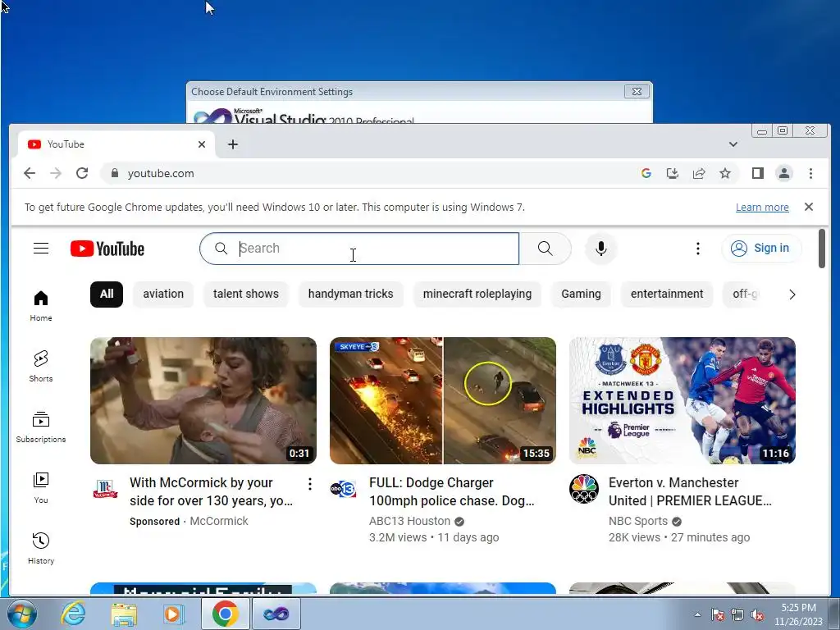This screenshot has width=840, height=630.
Task: Click the YouTube search input field
Action: pyautogui.click(x=359, y=249)
